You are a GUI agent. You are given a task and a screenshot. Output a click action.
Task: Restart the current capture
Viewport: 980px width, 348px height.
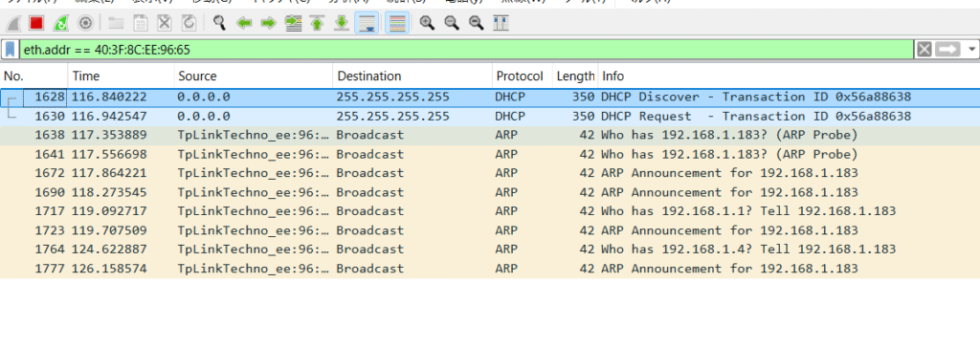click(60, 23)
